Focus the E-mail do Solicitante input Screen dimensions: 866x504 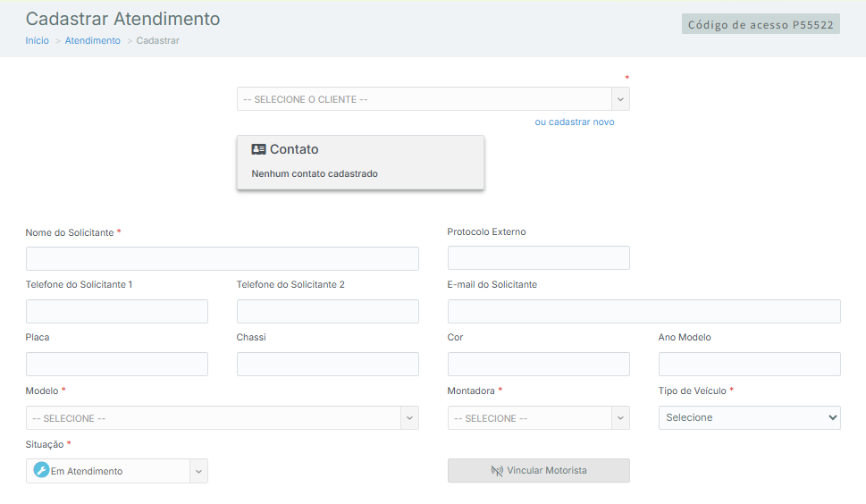(643, 312)
